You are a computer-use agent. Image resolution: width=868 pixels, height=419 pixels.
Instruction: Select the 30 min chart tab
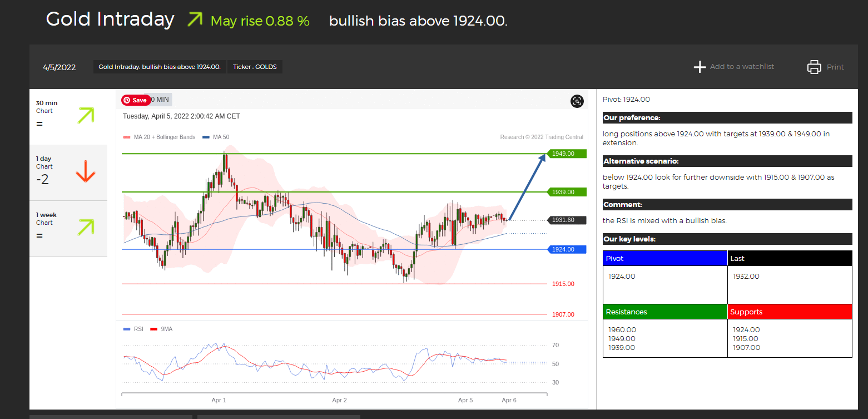point(68,117)
